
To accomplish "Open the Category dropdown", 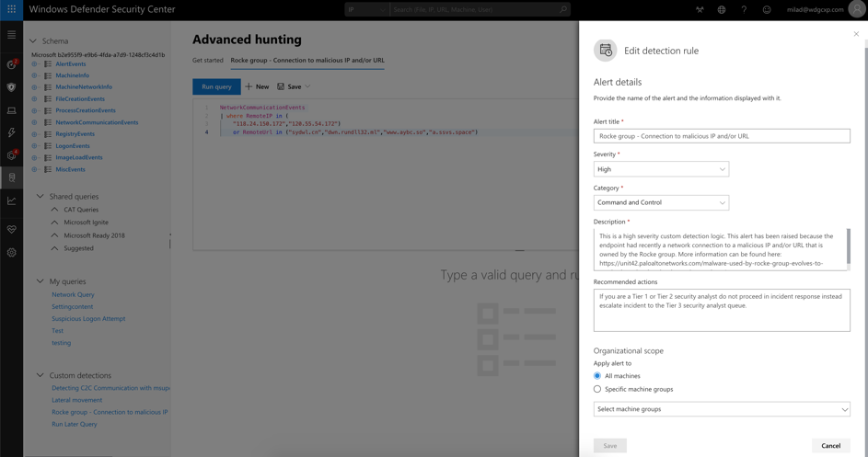I will [x=661, y=202].
